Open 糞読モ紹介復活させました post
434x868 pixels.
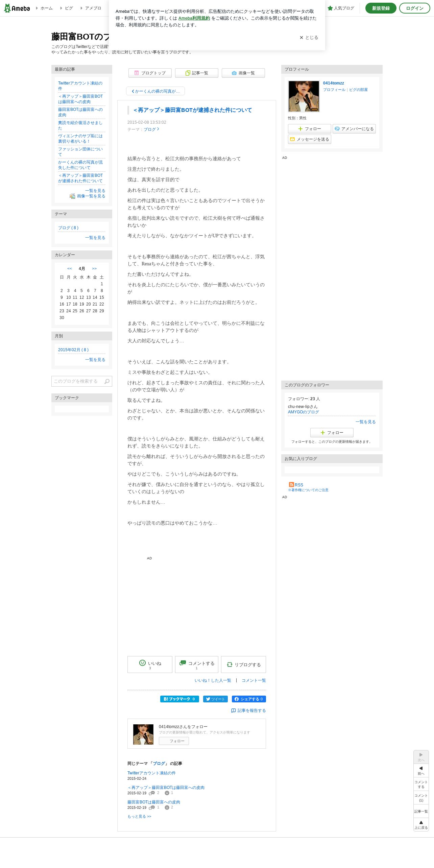(x=80, y=125)
